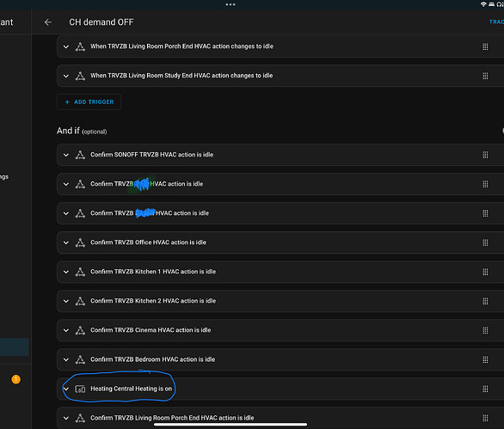The width and height of the screenshot is (504, 429).
Task: Select the highlighted item in the left sidebar
Action: point(14,346)
